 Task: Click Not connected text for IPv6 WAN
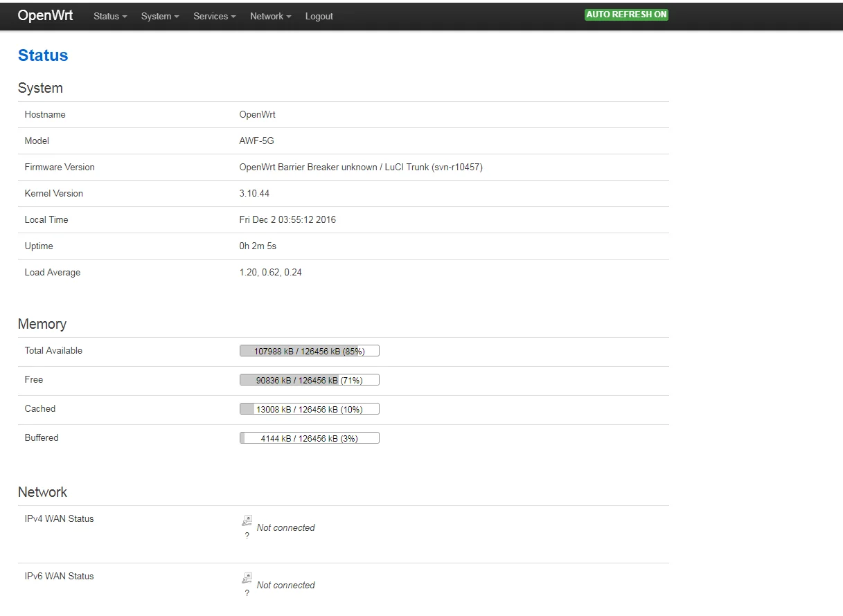tap(285, 585)
